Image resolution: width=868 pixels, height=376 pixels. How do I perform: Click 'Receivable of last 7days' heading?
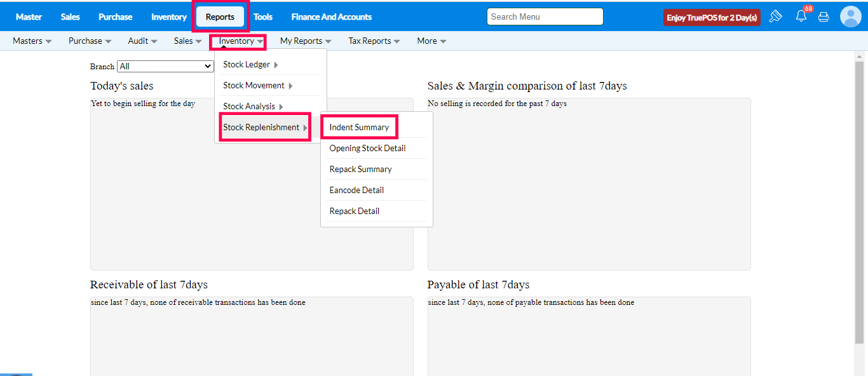point(149,285)
